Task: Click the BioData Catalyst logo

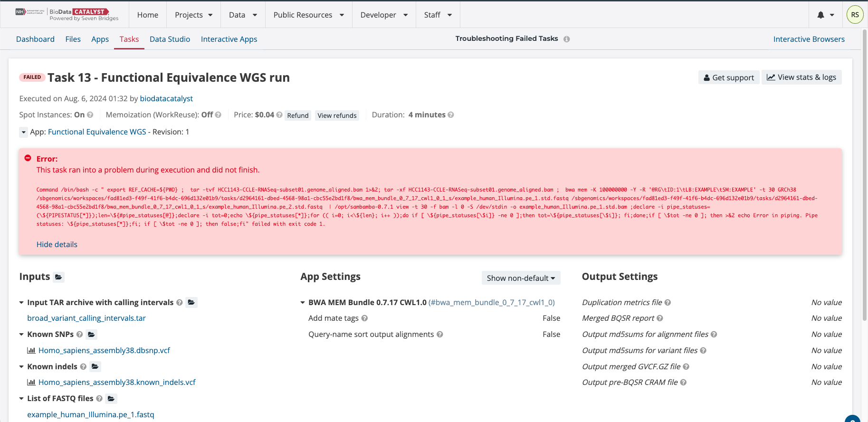Action: pyautogui.click(x=67, y=14)
